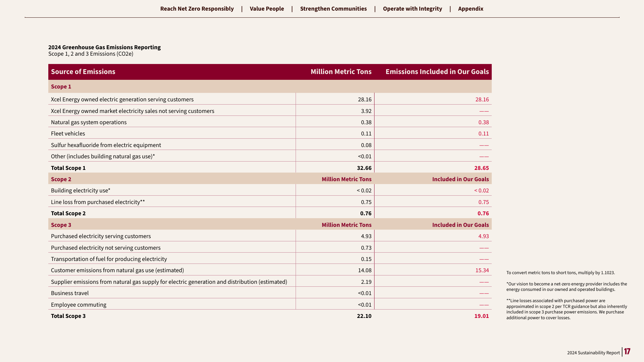Screen dimensions: 644x362
Task: Select Purchased electricity serving customers label
Action: 101,236
